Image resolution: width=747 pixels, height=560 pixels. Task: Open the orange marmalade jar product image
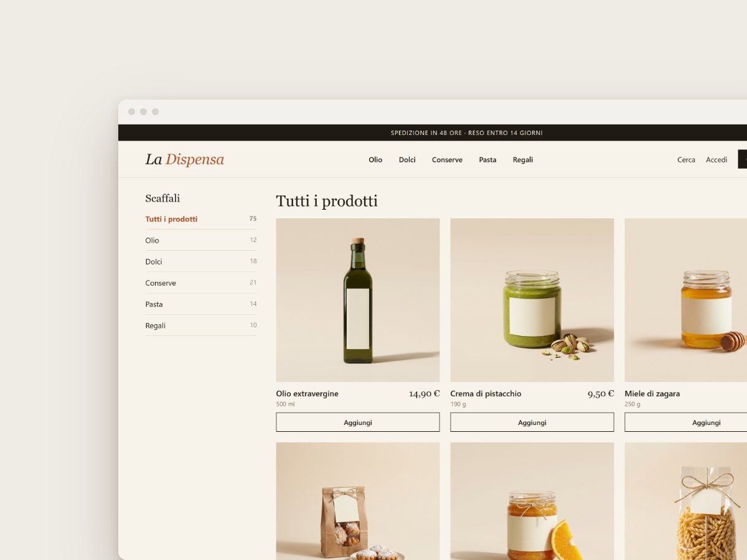(532, 501)
